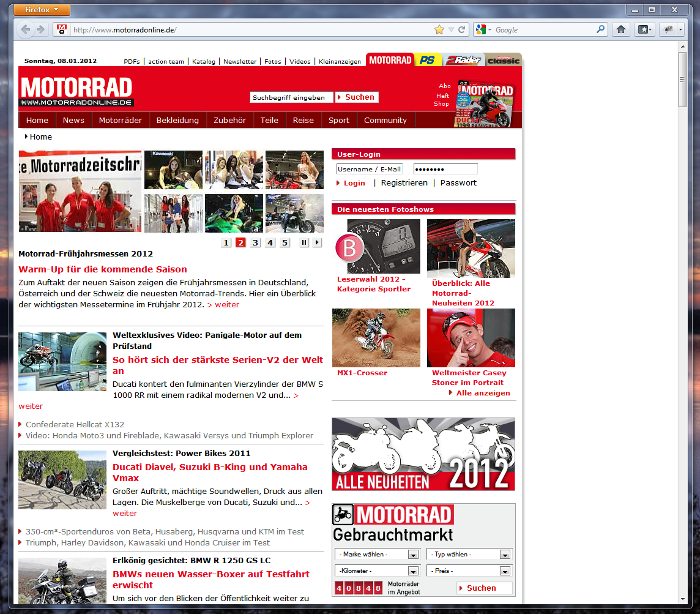Click the Username / E-Mail input field

pyautogui.click(x=369, y=170)
